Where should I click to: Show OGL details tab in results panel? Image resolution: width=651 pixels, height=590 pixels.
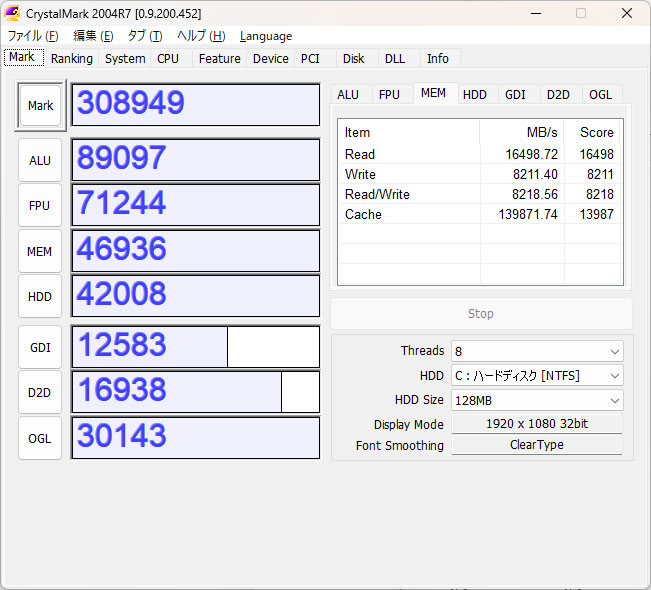point(601,95)
